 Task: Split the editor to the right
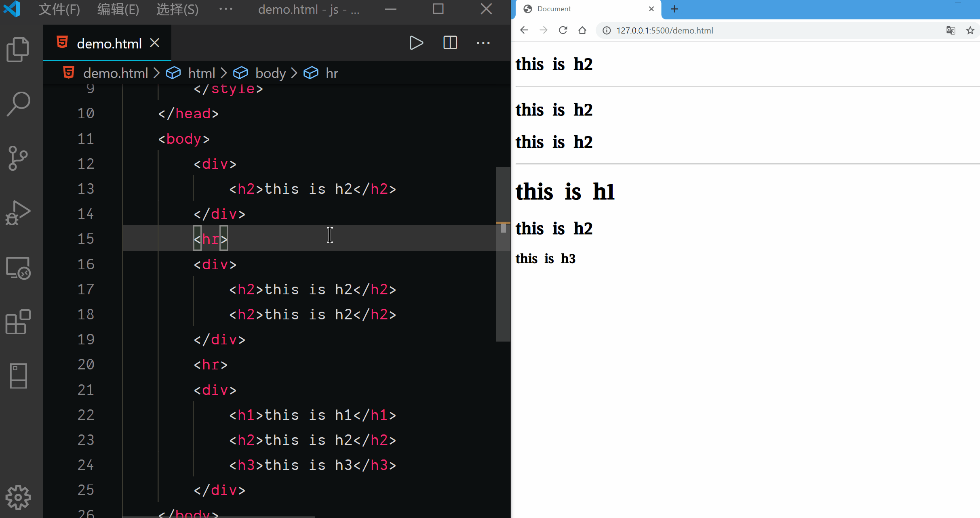[x=450, y=43]
